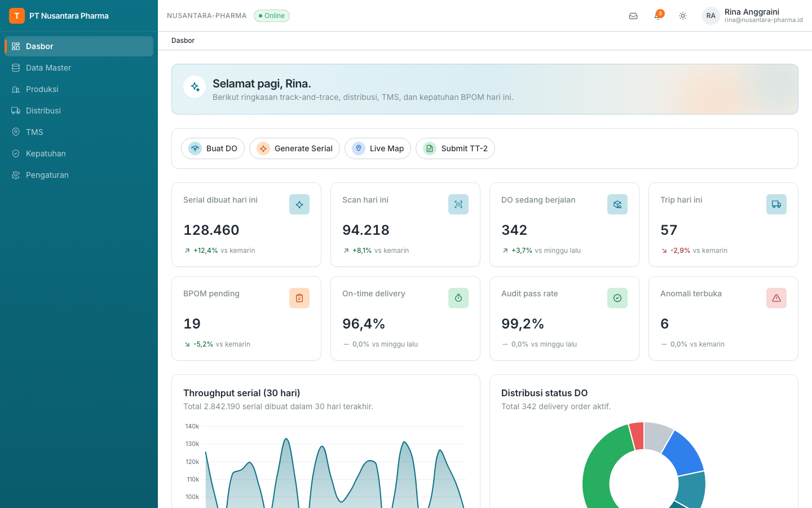
Task: Click the Trip hari ini truck icon
Action: pyautogui.click(x=776, y=204)
